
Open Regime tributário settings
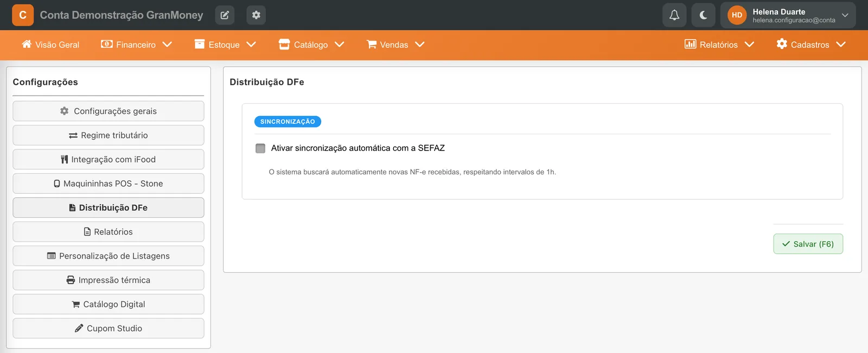click(x=108, y=135)
